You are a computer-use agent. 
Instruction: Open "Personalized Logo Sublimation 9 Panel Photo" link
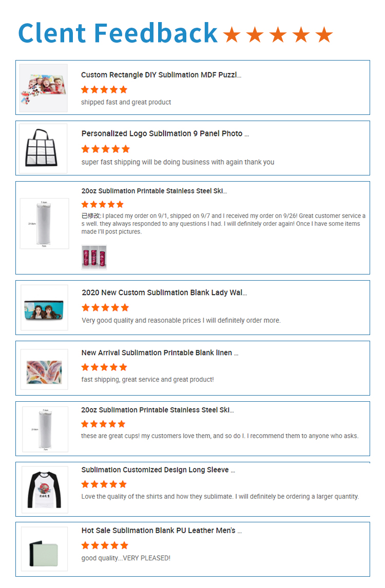(165, 134)
